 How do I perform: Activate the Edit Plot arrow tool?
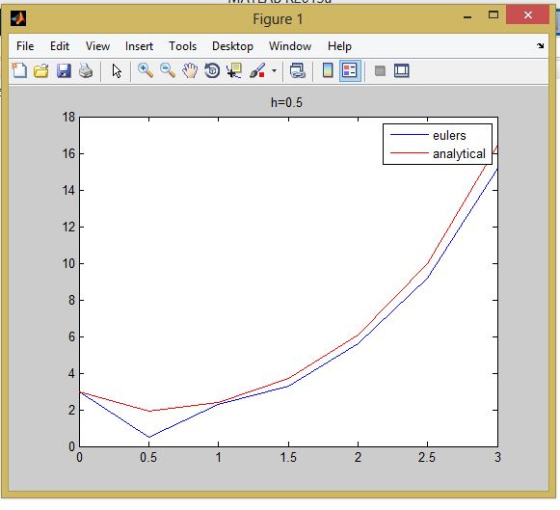(x=116, y=71)
